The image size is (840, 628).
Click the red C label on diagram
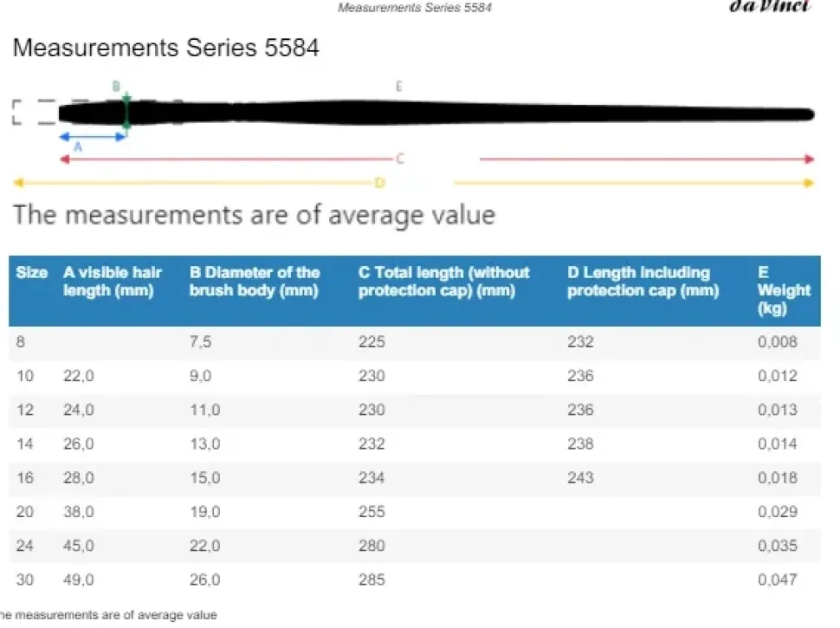click(400, 159)
